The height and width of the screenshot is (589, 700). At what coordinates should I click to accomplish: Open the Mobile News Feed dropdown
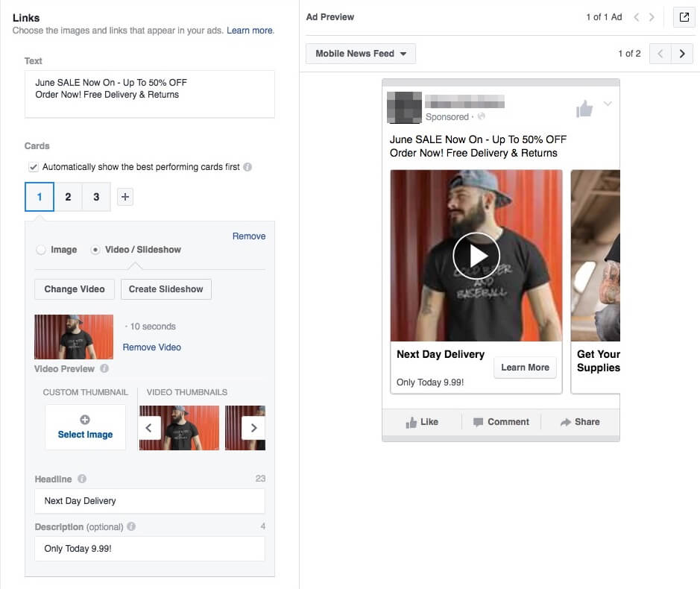click(360, 54)
